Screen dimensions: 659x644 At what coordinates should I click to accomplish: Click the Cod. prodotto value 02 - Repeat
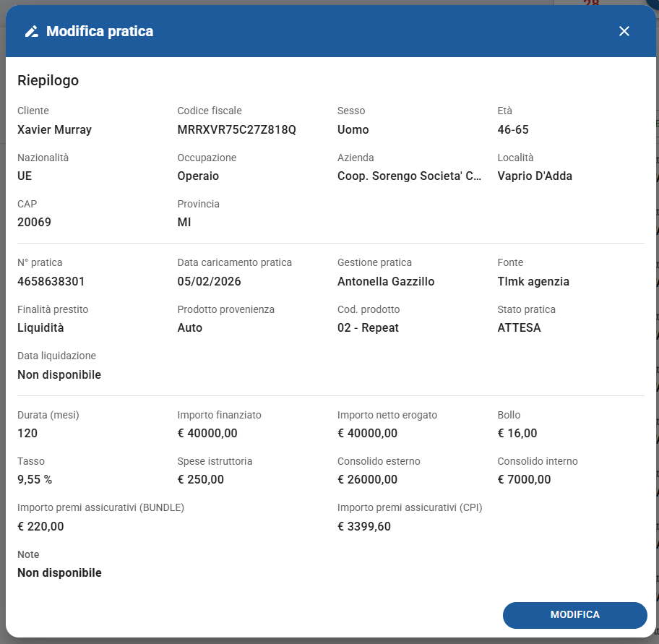(368, 328)
